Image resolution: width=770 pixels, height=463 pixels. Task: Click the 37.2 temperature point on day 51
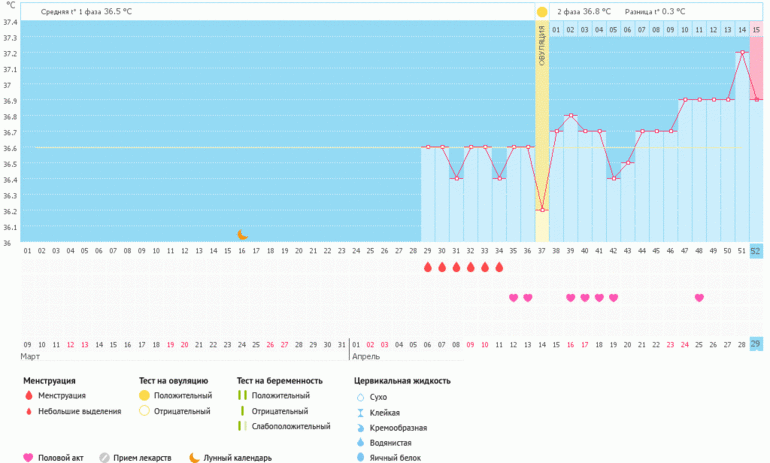point(742,52)
